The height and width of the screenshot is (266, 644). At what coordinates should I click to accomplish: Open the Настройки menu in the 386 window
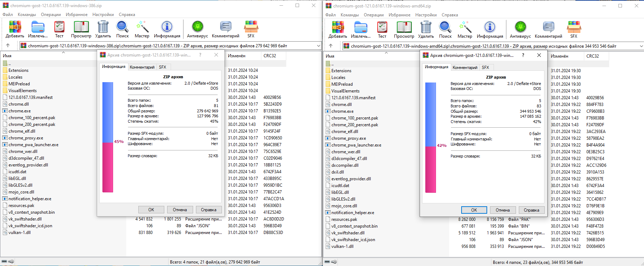click(103, 15)
